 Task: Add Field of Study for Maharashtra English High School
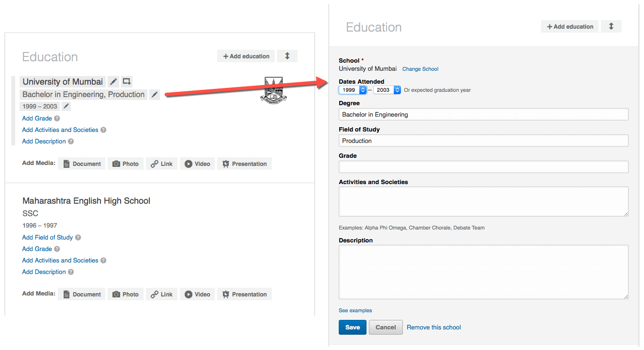tap(47, 237)
